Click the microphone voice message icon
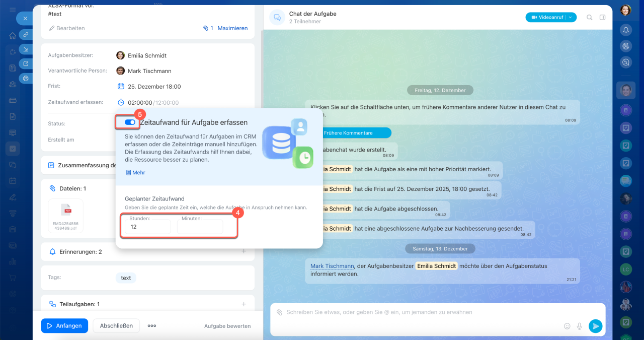The image size is (644, 340). point(580,326)
